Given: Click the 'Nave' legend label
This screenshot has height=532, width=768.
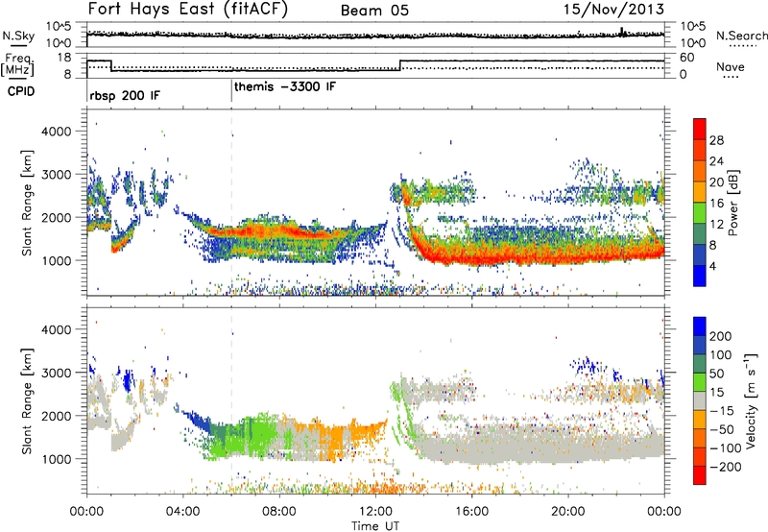Looking at the screenshot, I should 730,66.
